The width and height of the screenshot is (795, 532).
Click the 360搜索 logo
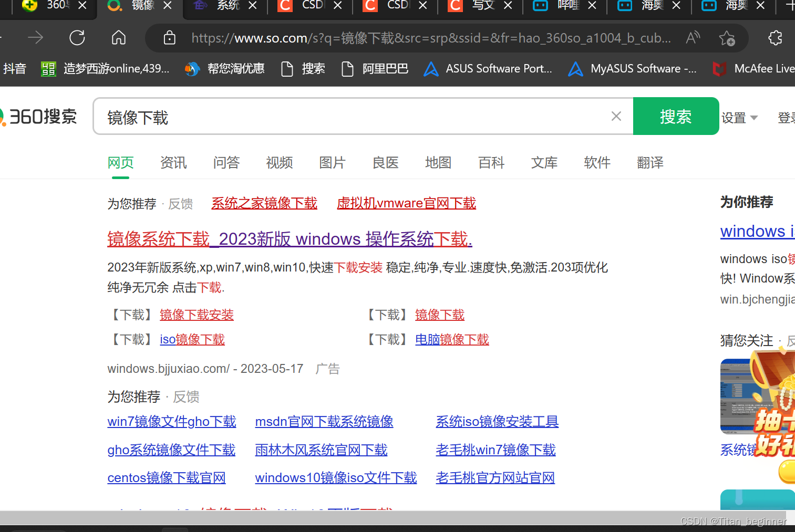pyautogui.click(x=39, y=117)
